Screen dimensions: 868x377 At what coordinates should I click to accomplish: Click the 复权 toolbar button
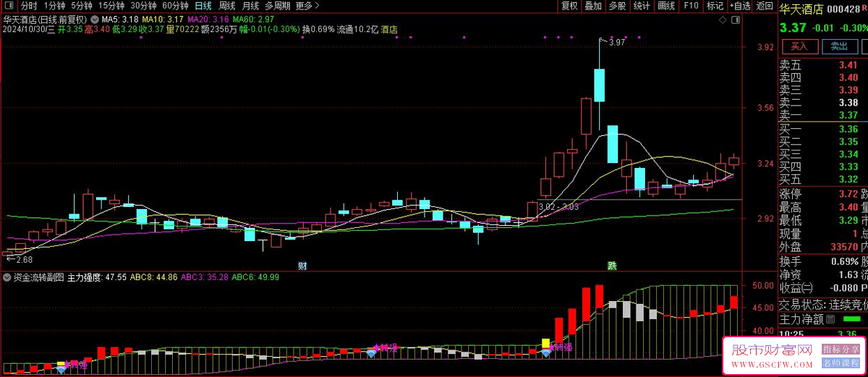click(570, 5)
